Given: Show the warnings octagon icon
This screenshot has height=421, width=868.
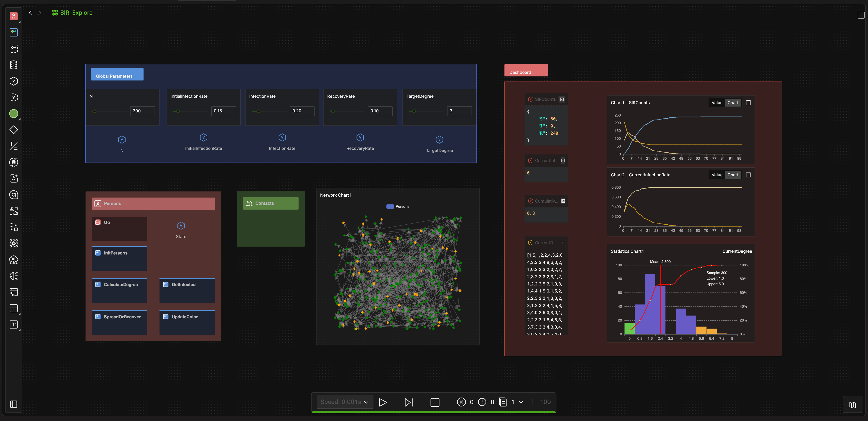Looking at the screenshot, I should [x=482, y=402].
